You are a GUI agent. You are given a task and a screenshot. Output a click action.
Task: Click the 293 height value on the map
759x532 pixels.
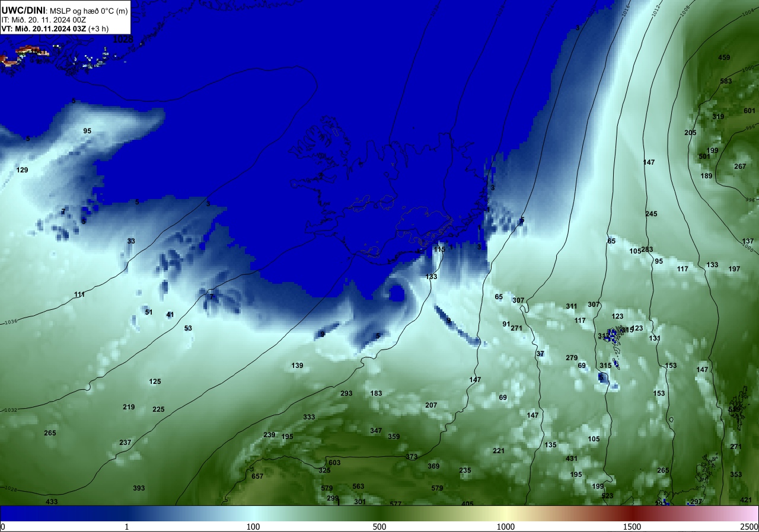(346, 393)
